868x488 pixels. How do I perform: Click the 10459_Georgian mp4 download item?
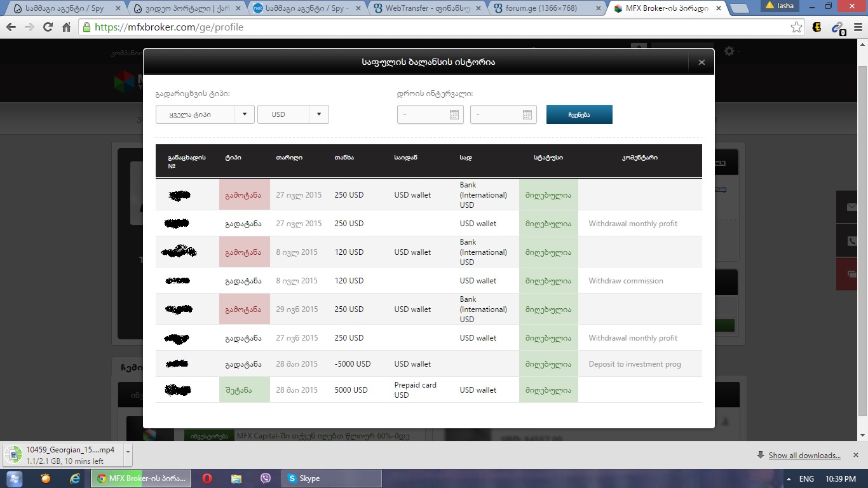64,455
